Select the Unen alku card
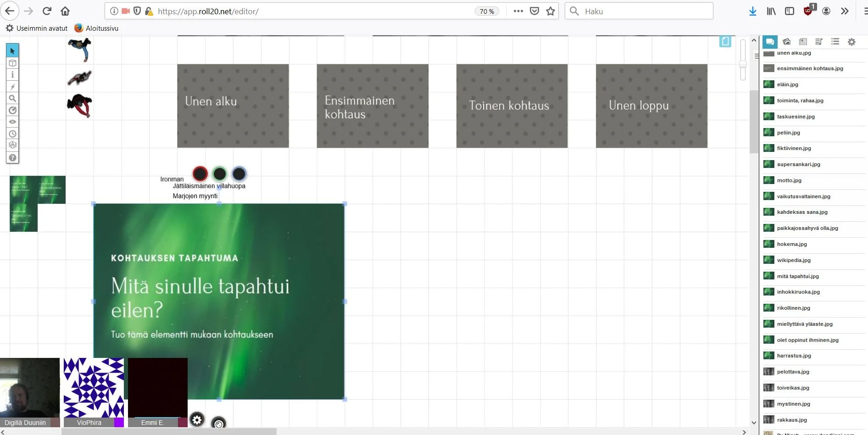This screenshot has width=868, height=435. (233, 106)
